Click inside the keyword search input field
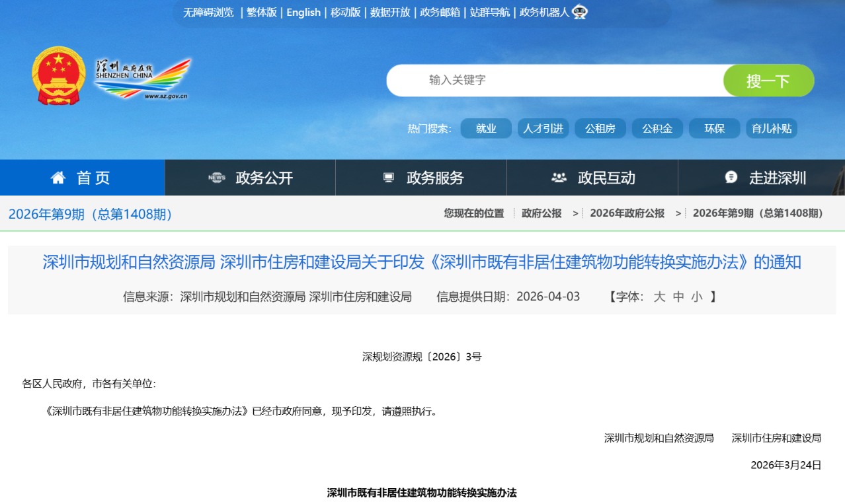Image resolution: width=845 pixels, height=504 pixels. point(549,80)
